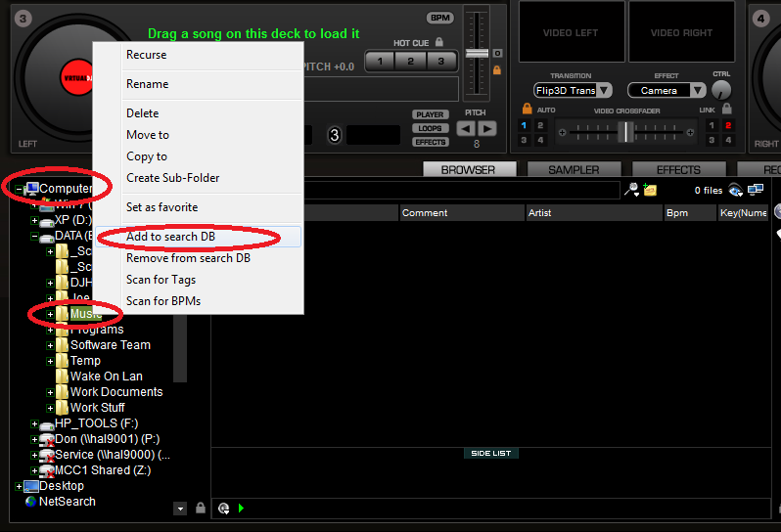Viewport: 781px width, 532px height.
Task: Assign deck 2 on the left video side
Action: [540, 125]
